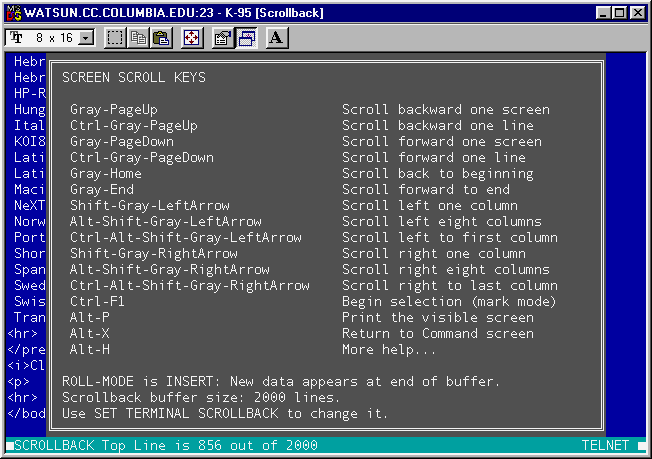Screen dimensions: 652x459
Task: Click the '</bod' tag line at bottom
Action: pyautogui.click(x=26, y=414)
